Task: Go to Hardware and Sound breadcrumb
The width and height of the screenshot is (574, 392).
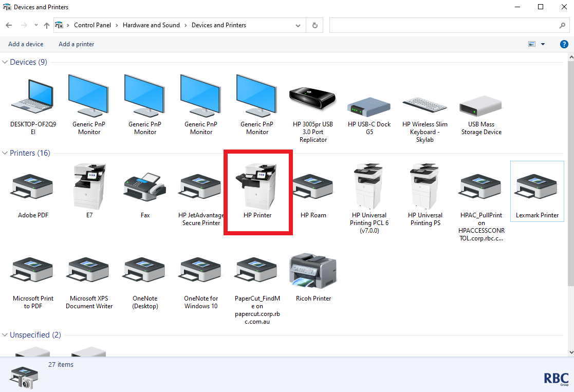Action: click(151, 25)
